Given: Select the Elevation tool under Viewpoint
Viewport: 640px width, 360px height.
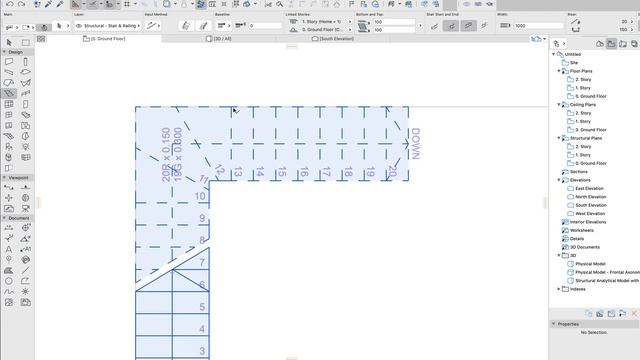Looking at the screenshot, I should click(x=26, y=187).
